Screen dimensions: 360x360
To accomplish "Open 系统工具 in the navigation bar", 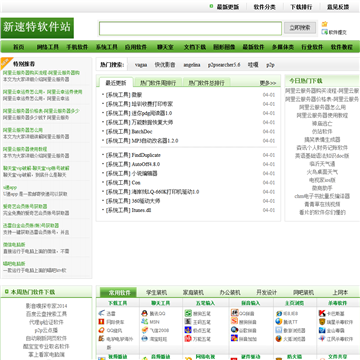I will pyautogui.click(x=106, y=47).
